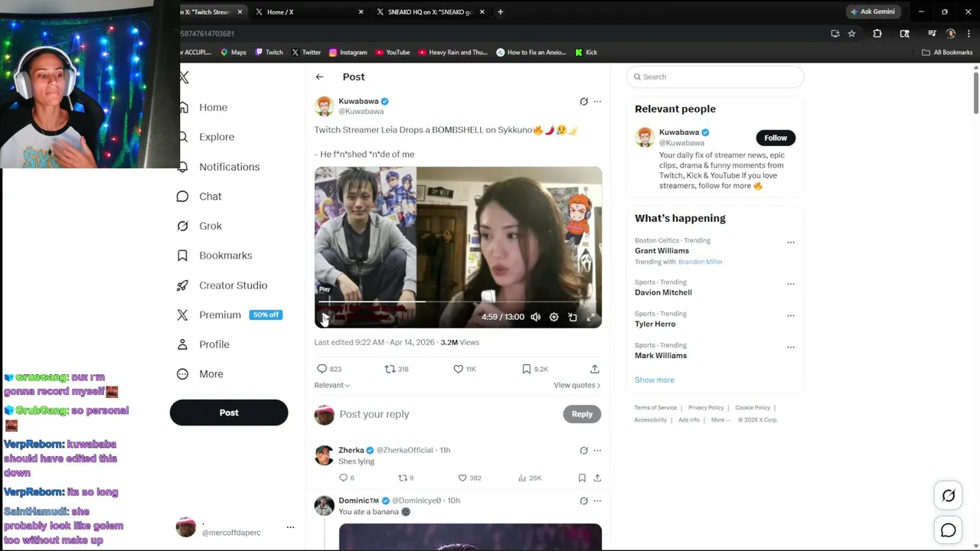
Task: Bookmark Zherka's reply
Action: tap(582, 478)
